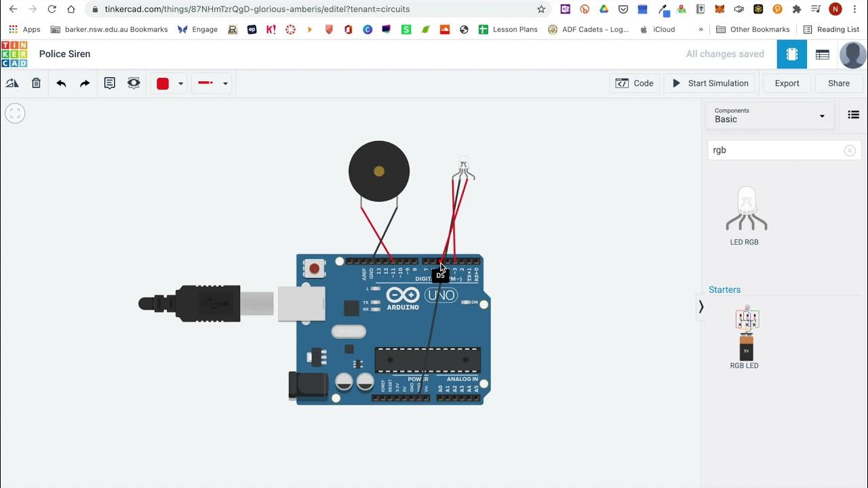Click the rotate component icon

tap(12, 83)
